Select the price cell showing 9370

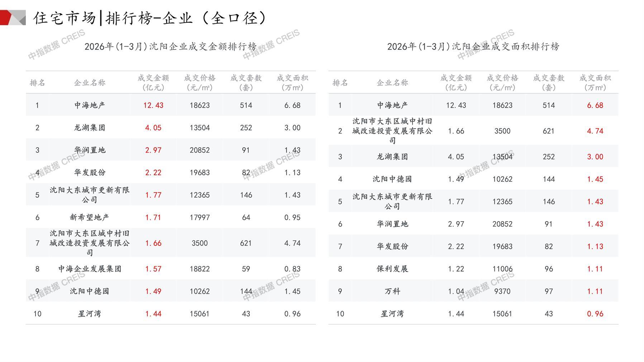point(502,291)
